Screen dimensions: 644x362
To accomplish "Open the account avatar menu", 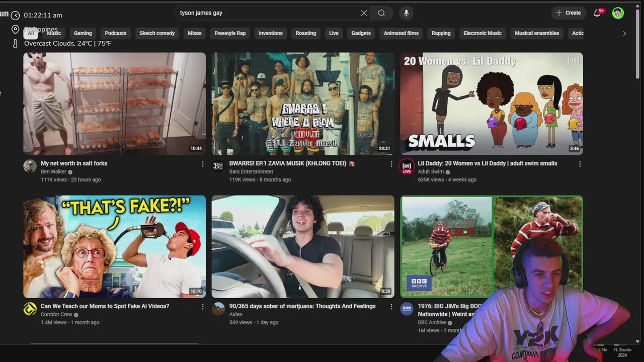I will point(618,13).
